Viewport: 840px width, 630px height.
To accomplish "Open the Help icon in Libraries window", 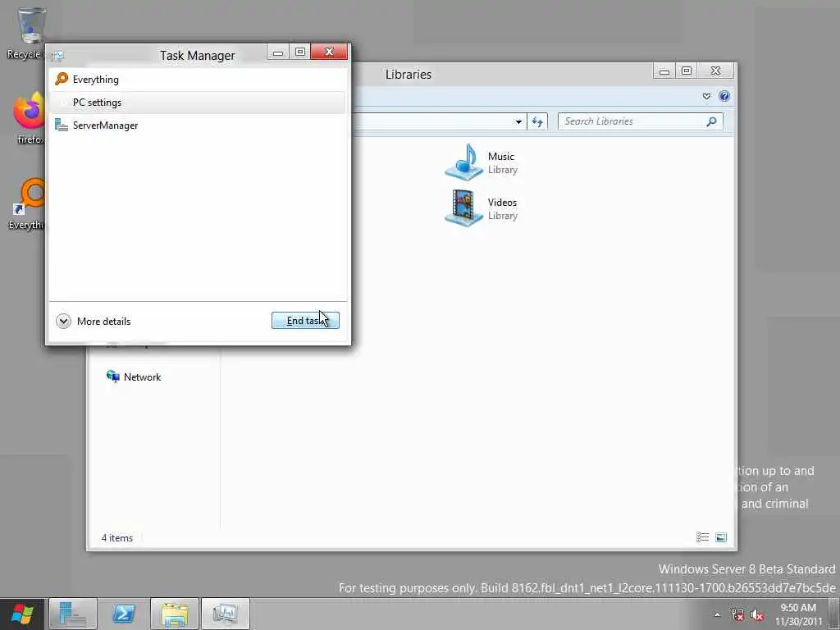I will click(724, 97).
